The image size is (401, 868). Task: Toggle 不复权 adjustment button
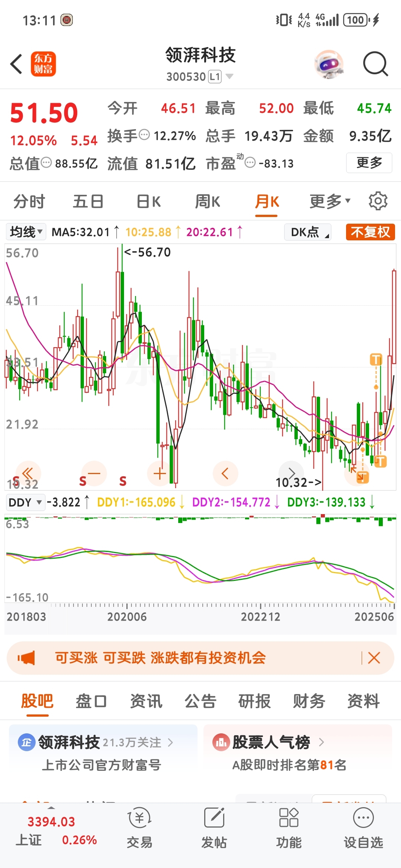click(370, 232)
